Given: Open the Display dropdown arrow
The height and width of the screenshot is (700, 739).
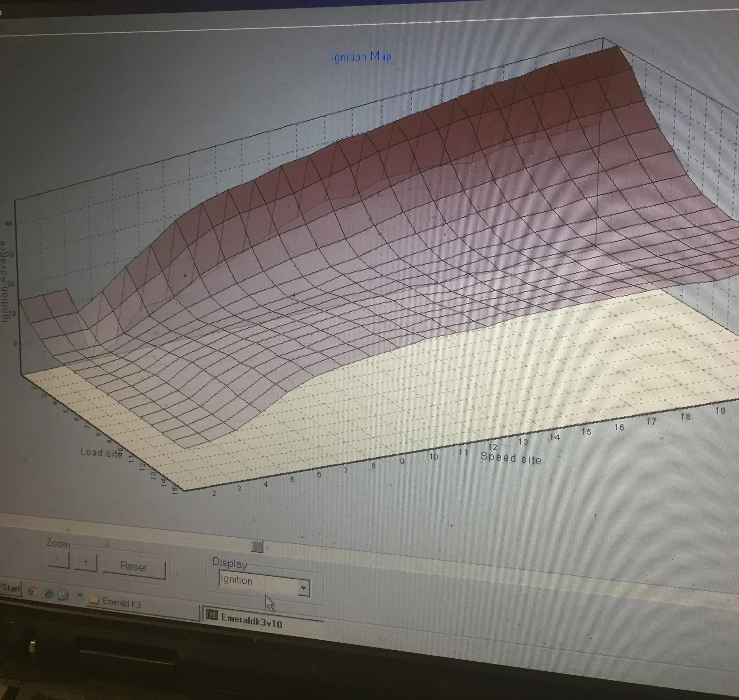Looking at the screenshot, I should tap(303, 588).
